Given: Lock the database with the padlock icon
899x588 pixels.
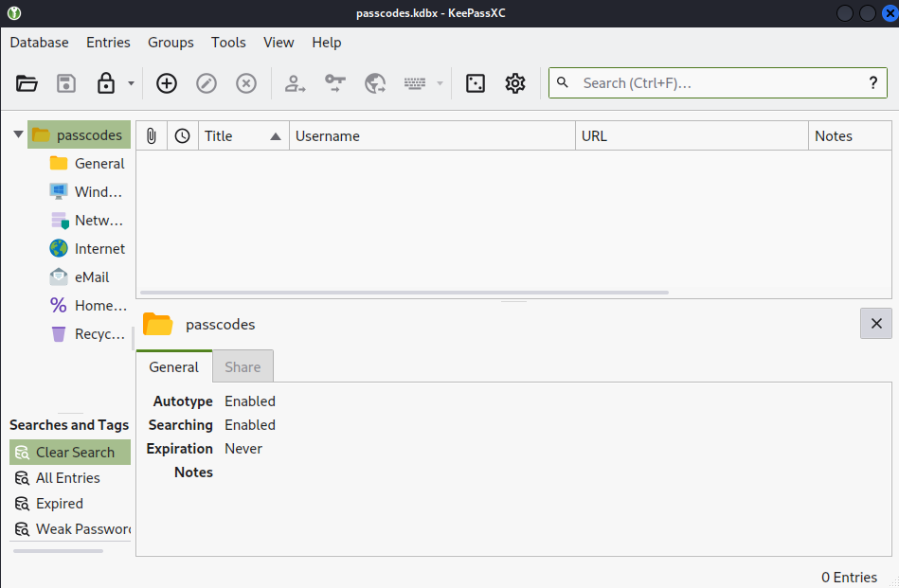Looking at the screenshot, I should [x=106, y=83].
